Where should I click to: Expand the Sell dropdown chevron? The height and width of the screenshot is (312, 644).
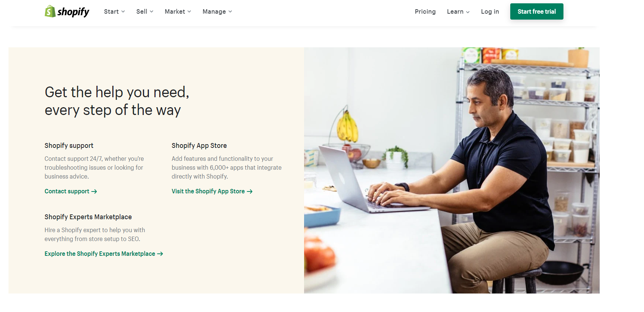pos(151,11)
